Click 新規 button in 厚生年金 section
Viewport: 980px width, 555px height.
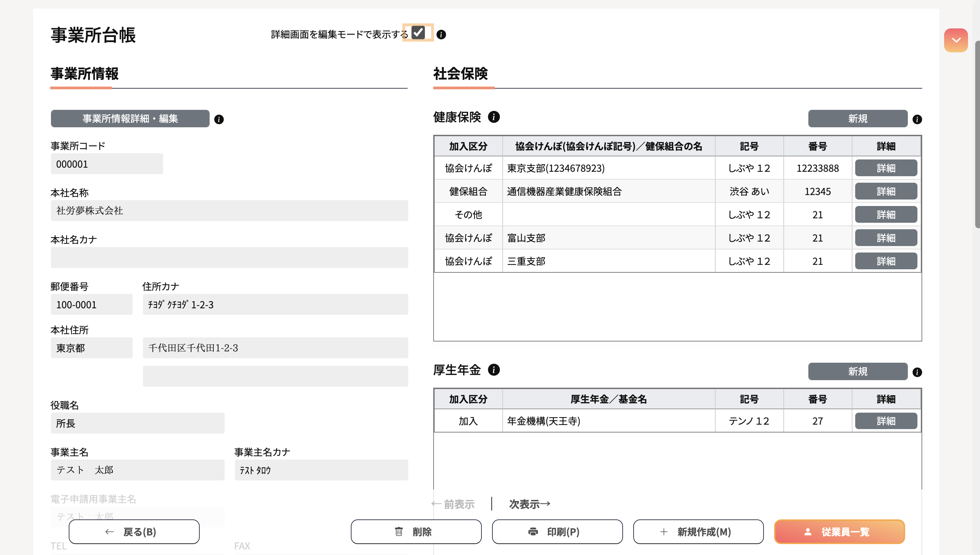[857, 371]
